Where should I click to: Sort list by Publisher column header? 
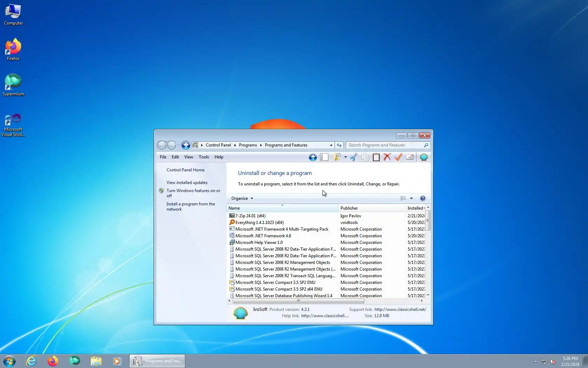click(x=372, y=208)
